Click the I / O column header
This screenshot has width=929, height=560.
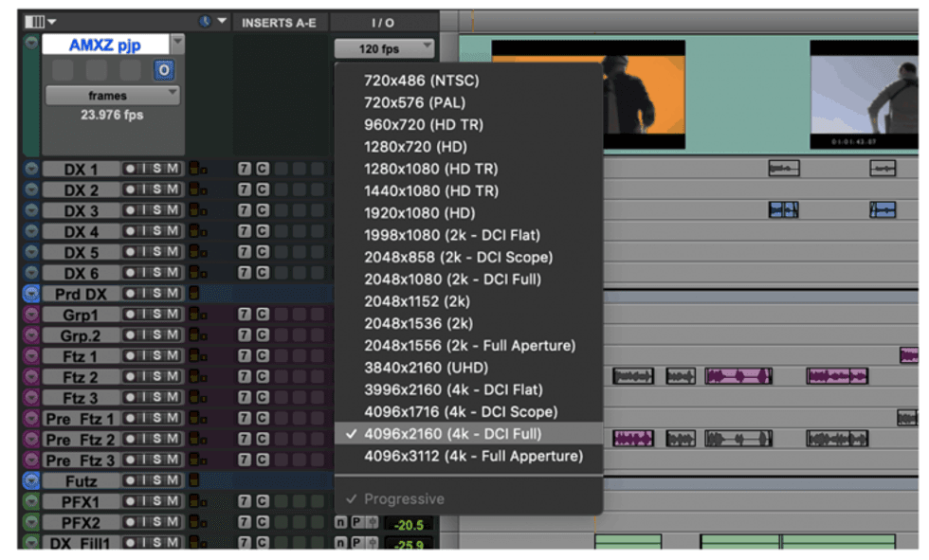click(383, 23)
